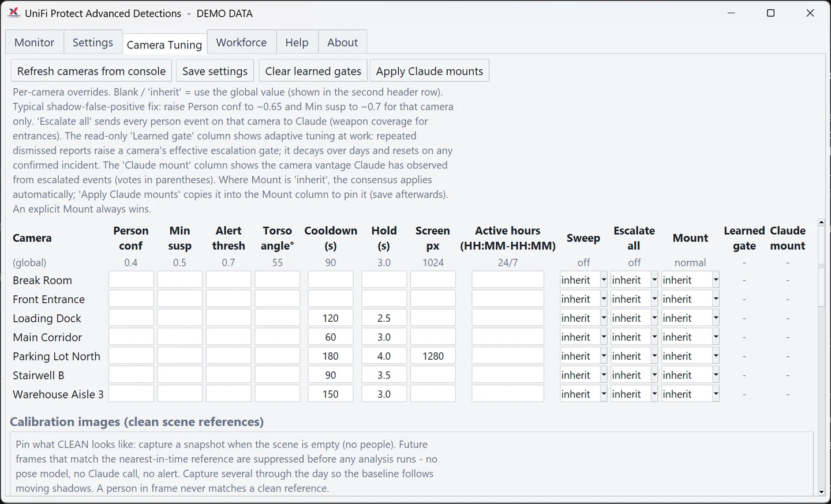Open Escalate all dropdown for Warehouse Aisle 3
This screenshot has height=504, width=831.
click(x=634, y=394)
